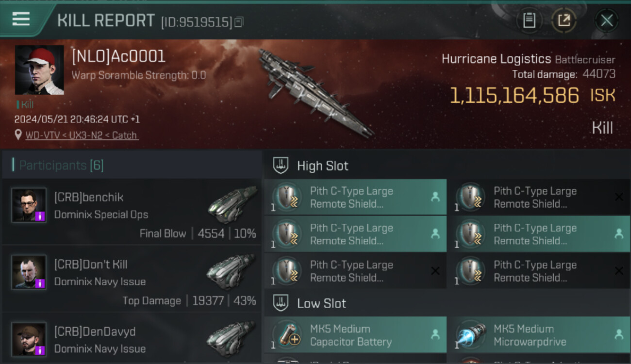Select MK5 Medium Capacitor Battery module
This screenshot has width=631, height=364.
[355, 335]
